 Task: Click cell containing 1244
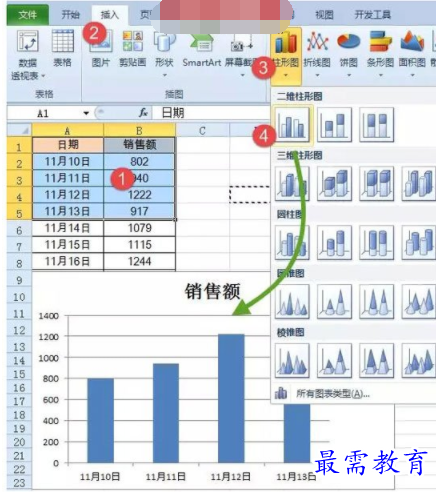[x=139, y=261]
